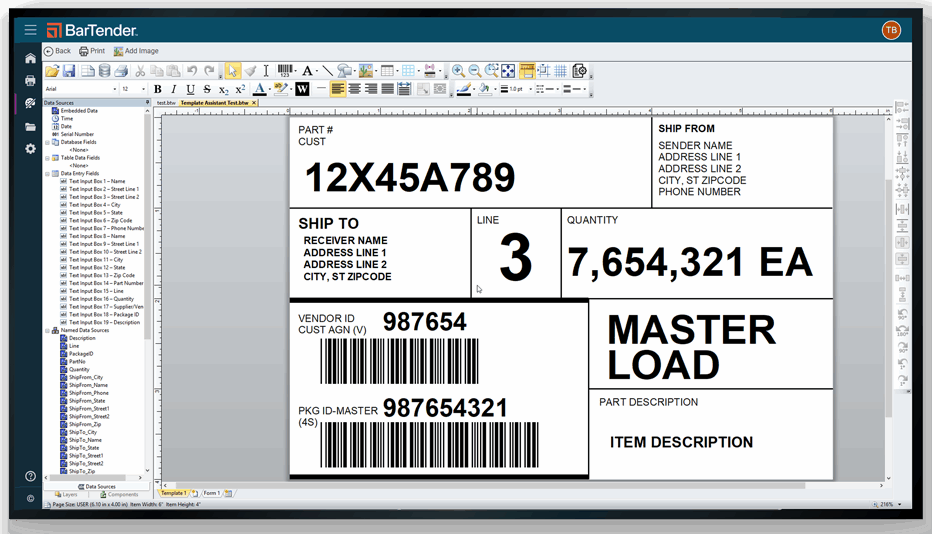Image resolution: width=932 pixels, height=534 pixels.
Task: Click the font color swatch button
Action: coord(259,89)
